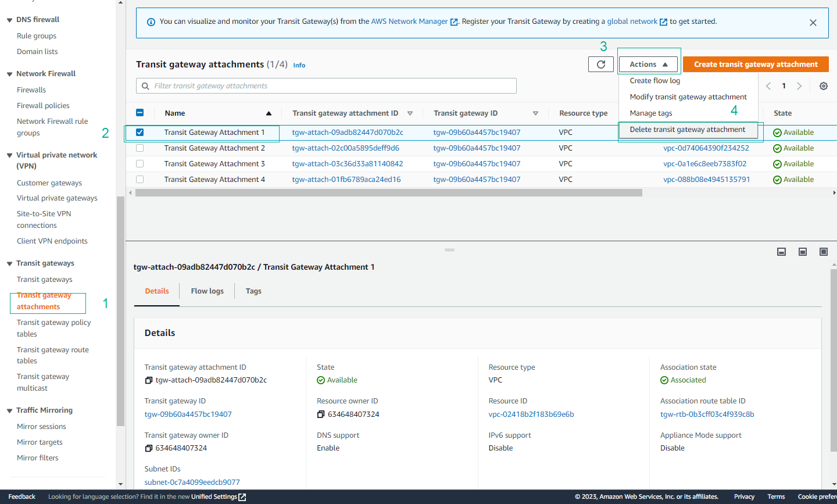Set split panel to half height icon

click(x=803, y=252)
